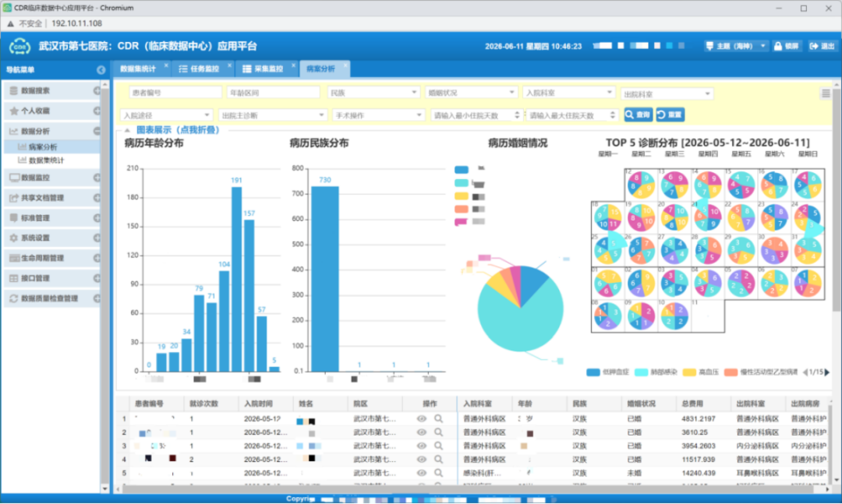
Task: View row 4 patient with eye icon
Action: point(422,460)
